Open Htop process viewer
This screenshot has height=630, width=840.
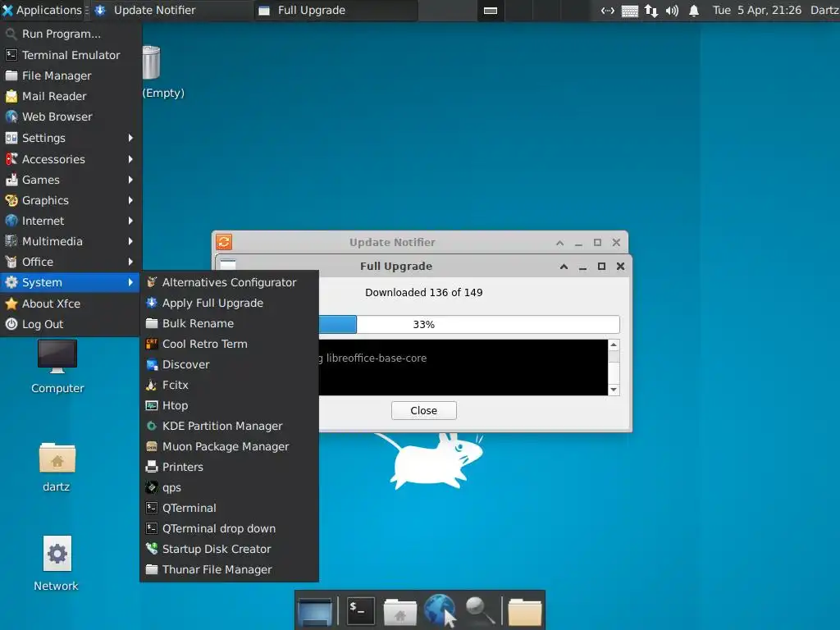(x=230, y=405)
